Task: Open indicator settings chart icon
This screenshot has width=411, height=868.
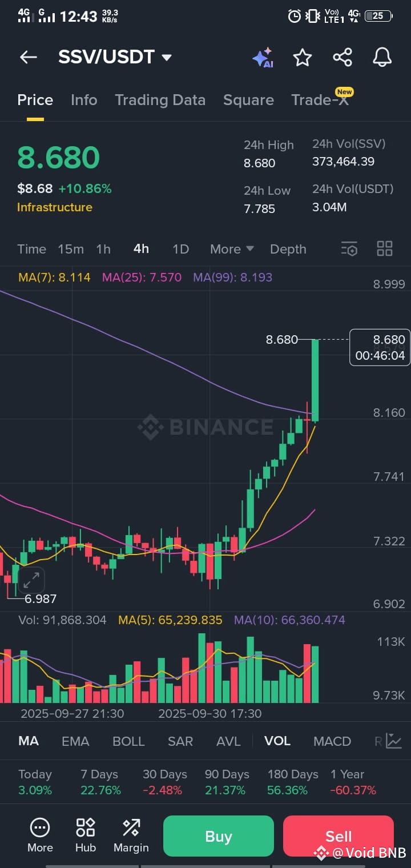Action: [x=394, y=741]
